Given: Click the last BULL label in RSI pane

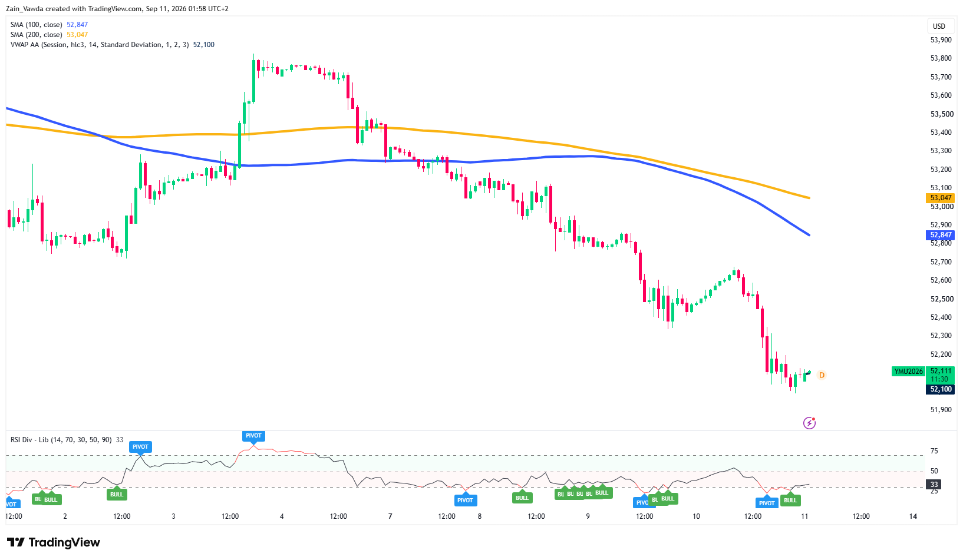Looking at the screenshot, I should (790, 501).
